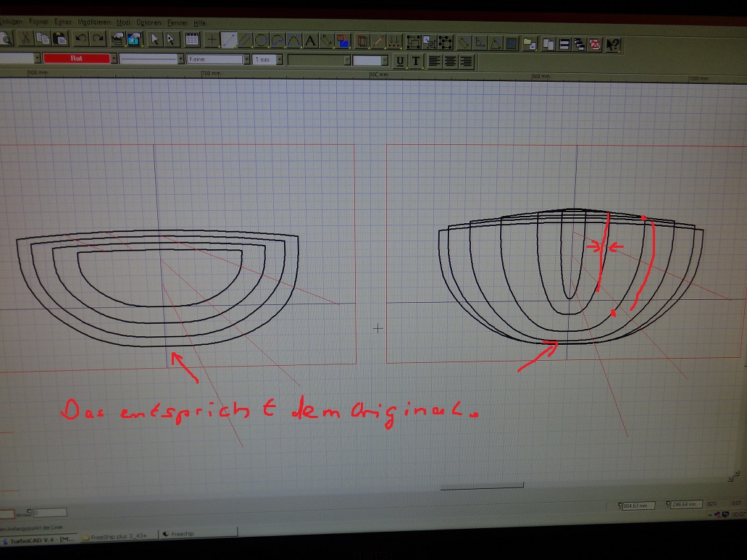Viewport: 747px width, 560px height.
Task: Toggle underline text formatting
Action: pyautogui.click(x=401, y=61)
